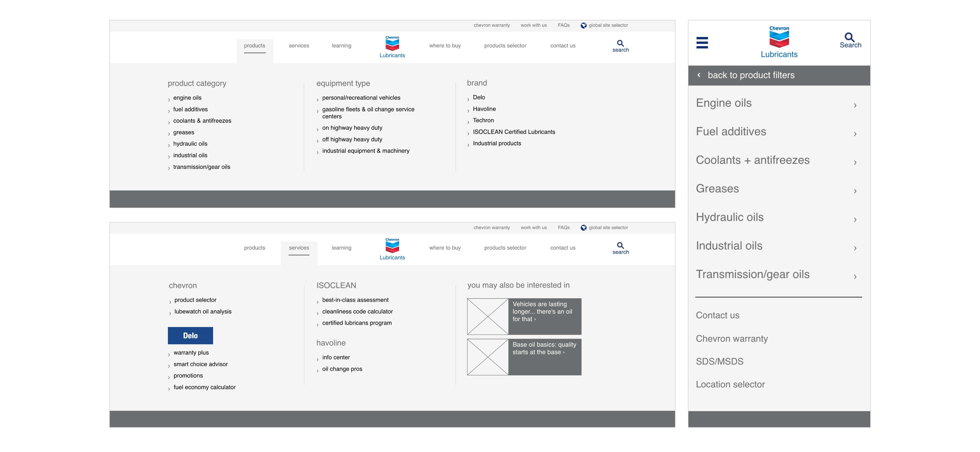The image size is (980, 452).
Task: Open the 'Vehicles are lasting longer' article thumbnail
Action: [x=488, y=317]
